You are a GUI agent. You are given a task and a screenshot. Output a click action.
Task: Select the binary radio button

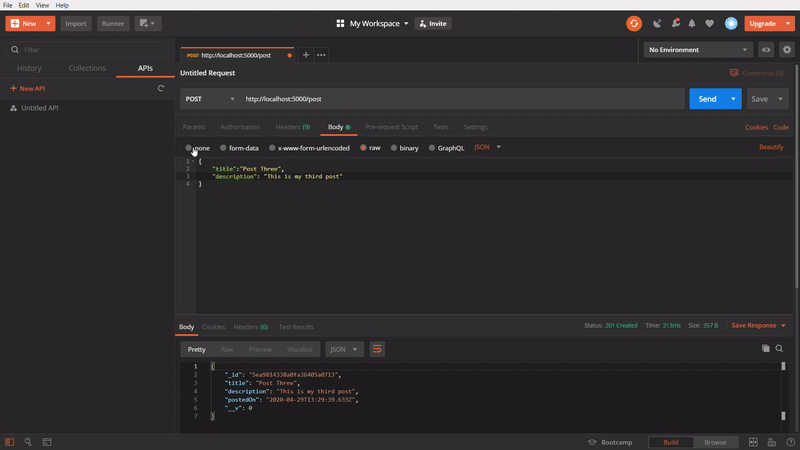(394, 148)
